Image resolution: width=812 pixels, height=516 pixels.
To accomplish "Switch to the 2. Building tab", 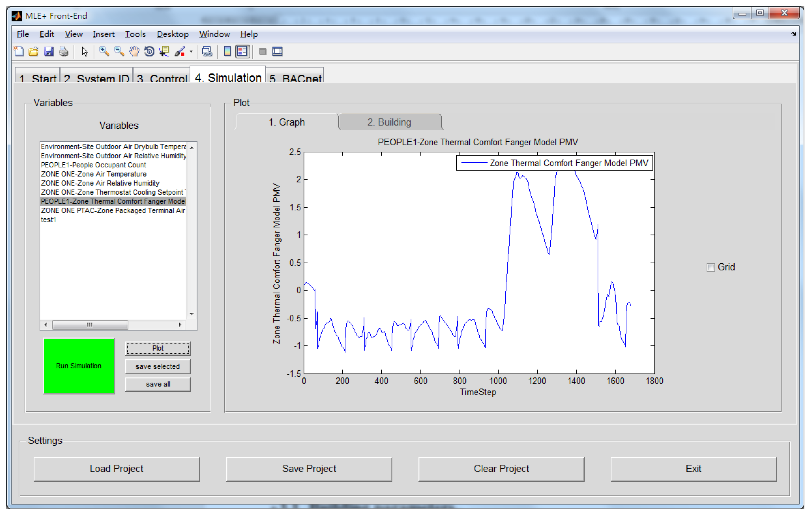I will click(389, 122).
